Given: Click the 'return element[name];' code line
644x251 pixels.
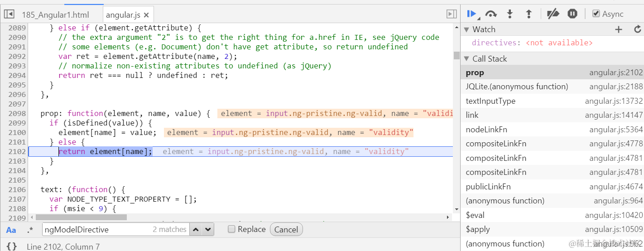Looking at the screenshot, I should (x=105, y=151).
